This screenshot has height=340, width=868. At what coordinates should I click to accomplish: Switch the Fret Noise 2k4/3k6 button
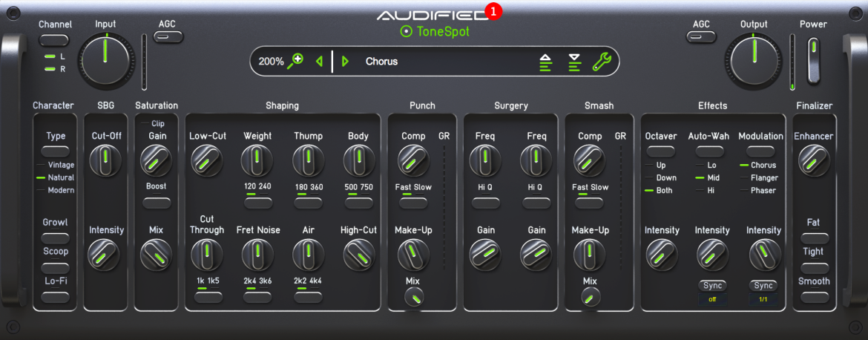[257, 298]
